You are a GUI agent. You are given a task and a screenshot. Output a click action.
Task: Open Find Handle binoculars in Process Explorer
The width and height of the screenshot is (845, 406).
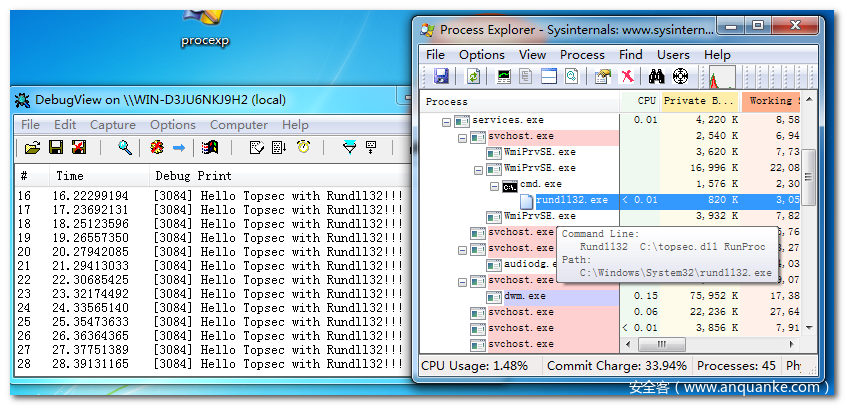click(657, 76)
